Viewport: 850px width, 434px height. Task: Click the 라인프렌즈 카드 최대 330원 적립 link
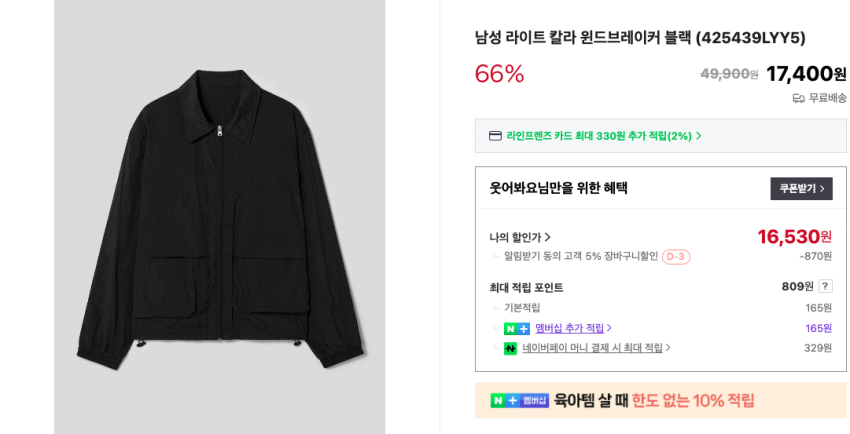pyautogui.click(x=598, y=136)
